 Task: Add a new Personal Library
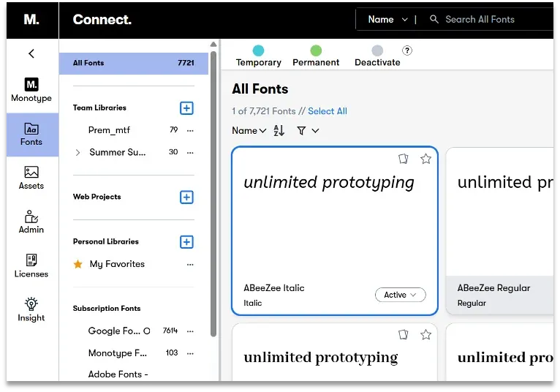coord(186,242)
